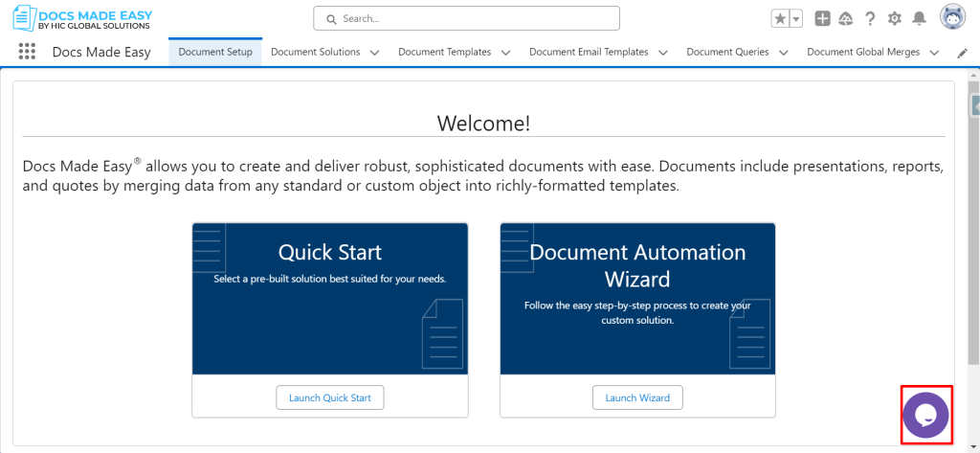The image size is (980, 453).
Task: Open the App Launcher grid icon
Action: point(27,52)
